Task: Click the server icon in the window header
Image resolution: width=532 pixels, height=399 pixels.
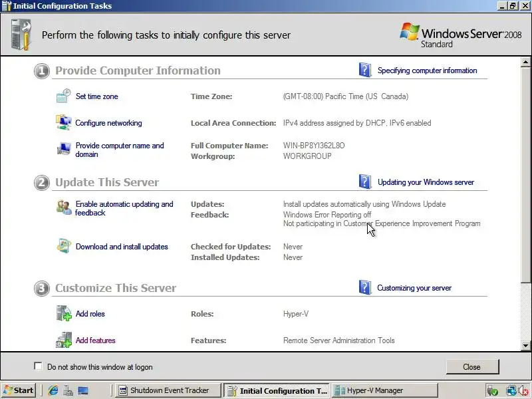Action: (x=21, y=35)
